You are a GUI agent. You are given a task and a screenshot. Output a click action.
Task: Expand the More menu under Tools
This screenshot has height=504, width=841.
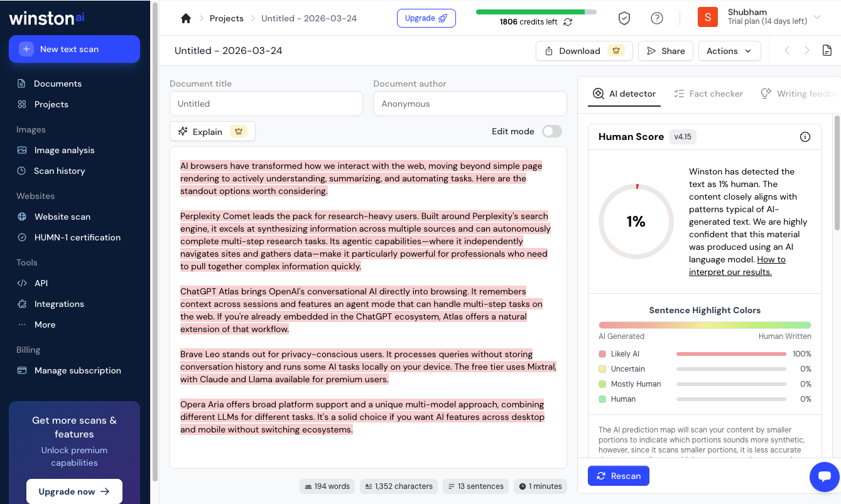coord(22,324)
